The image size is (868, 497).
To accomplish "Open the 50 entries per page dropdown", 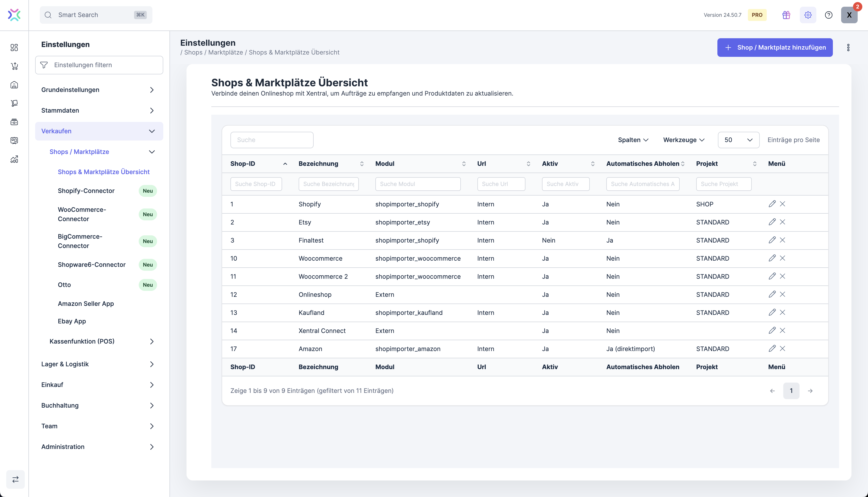I will pyautogui.click(x=738, y=140).
